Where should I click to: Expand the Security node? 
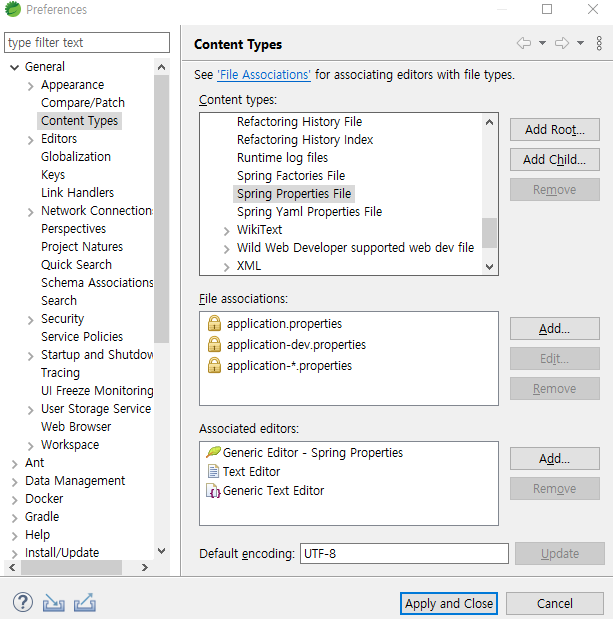click(30, 320)
